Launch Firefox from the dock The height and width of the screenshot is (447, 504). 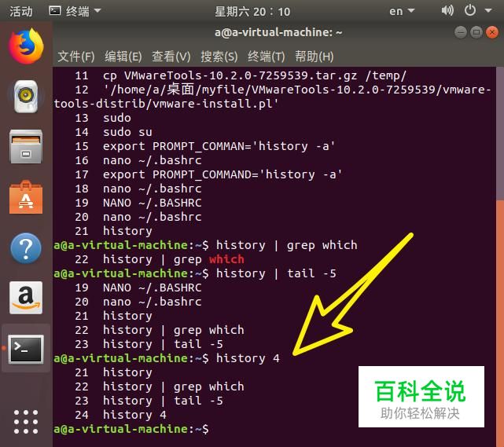(26, 46)
